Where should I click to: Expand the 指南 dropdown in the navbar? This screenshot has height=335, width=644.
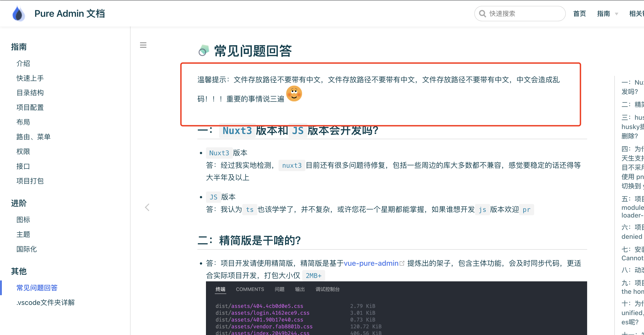608,14
